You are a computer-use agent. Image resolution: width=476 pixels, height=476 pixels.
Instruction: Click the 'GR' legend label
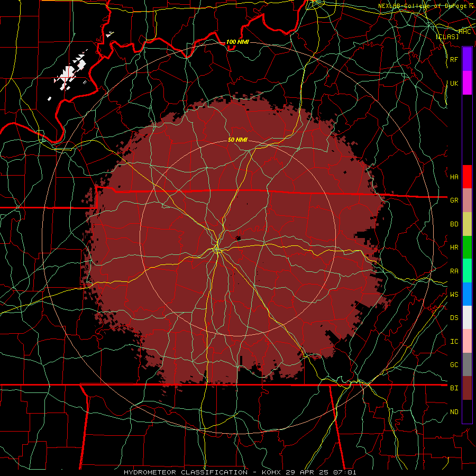[x=454, y=200]
